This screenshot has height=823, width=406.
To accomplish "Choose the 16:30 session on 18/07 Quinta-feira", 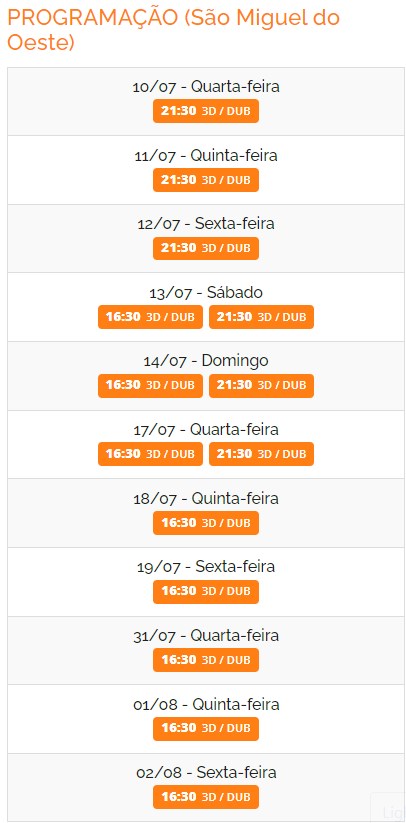I will pyautogui.click(x=206, y=523).
